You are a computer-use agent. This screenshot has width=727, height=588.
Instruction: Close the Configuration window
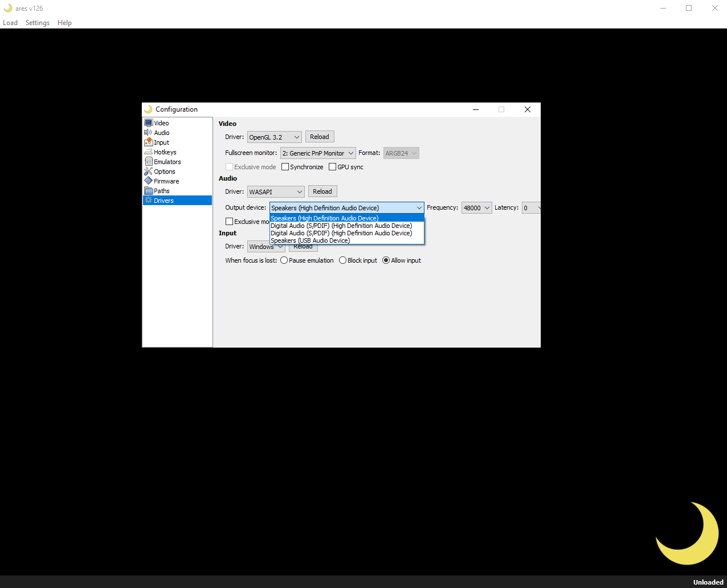tap(528, 109)
